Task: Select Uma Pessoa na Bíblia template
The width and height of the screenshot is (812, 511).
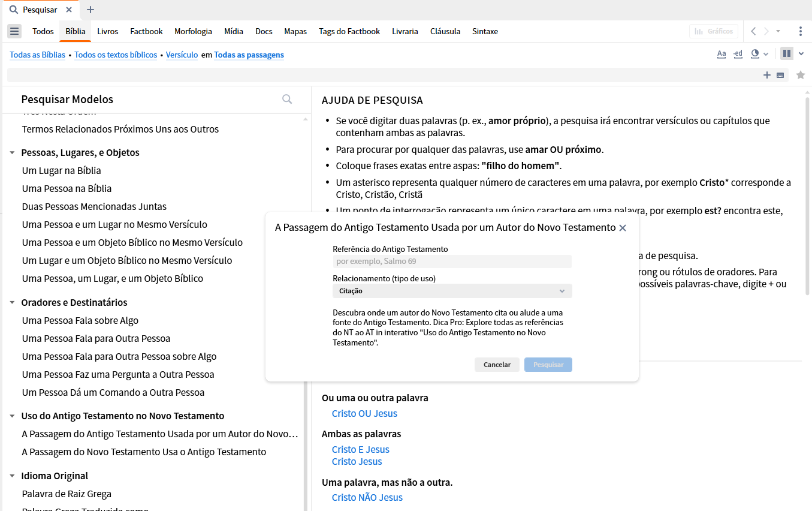Action: pos(67,188)
